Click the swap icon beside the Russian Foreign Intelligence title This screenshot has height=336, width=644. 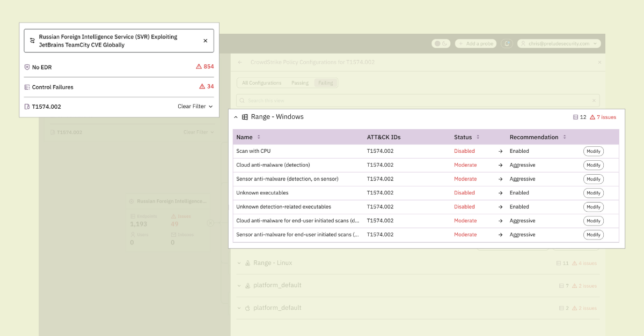32,41
